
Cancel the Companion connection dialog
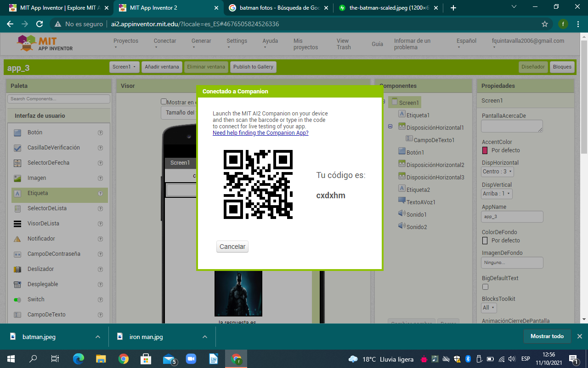[x=232, y=247]
